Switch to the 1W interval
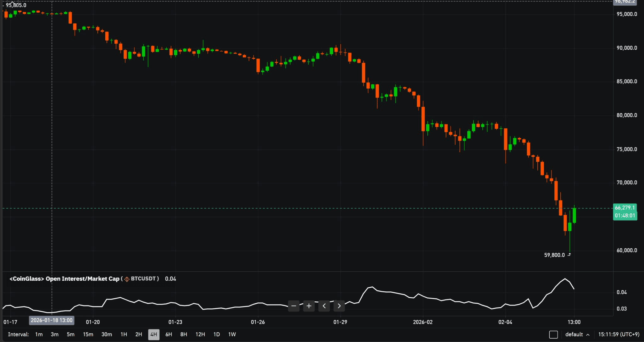644x342 pixels. 232,334
